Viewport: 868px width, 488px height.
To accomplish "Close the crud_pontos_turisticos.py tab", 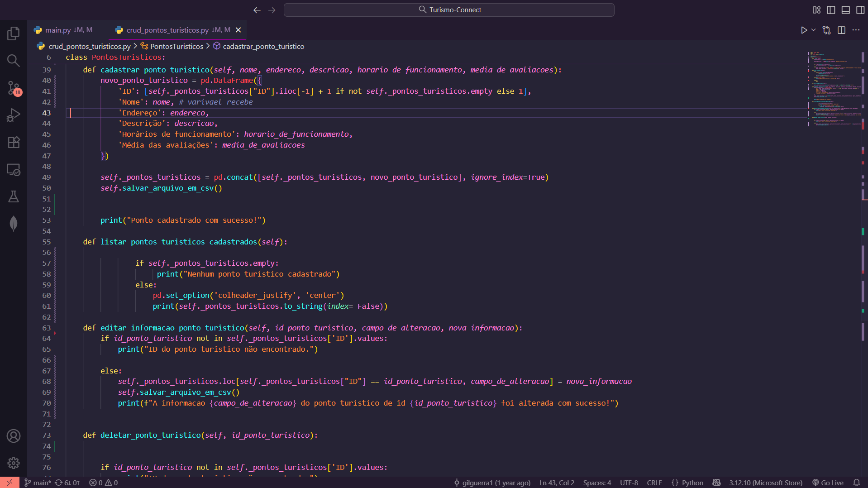I will click(x=238, y=30).
